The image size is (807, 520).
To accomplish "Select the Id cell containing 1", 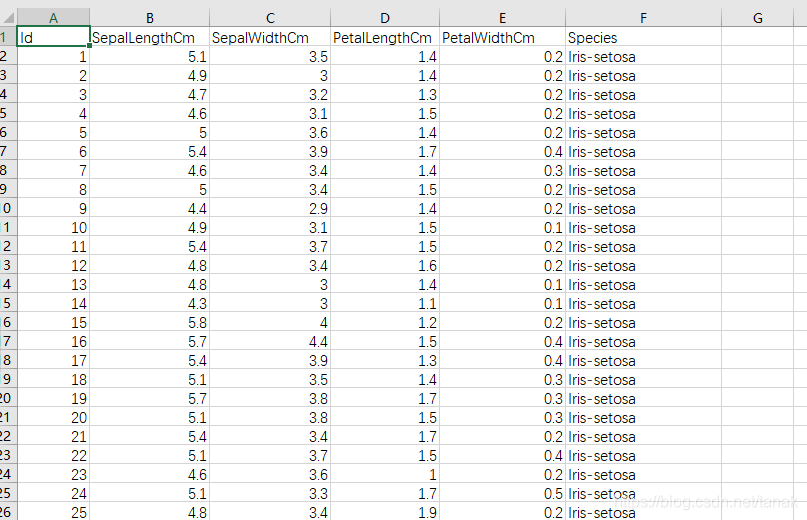I will click(x=54, y=56).
